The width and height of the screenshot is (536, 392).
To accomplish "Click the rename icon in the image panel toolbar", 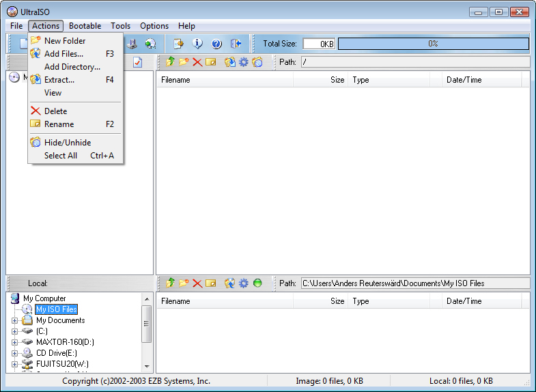I will [x=211, y=62].
